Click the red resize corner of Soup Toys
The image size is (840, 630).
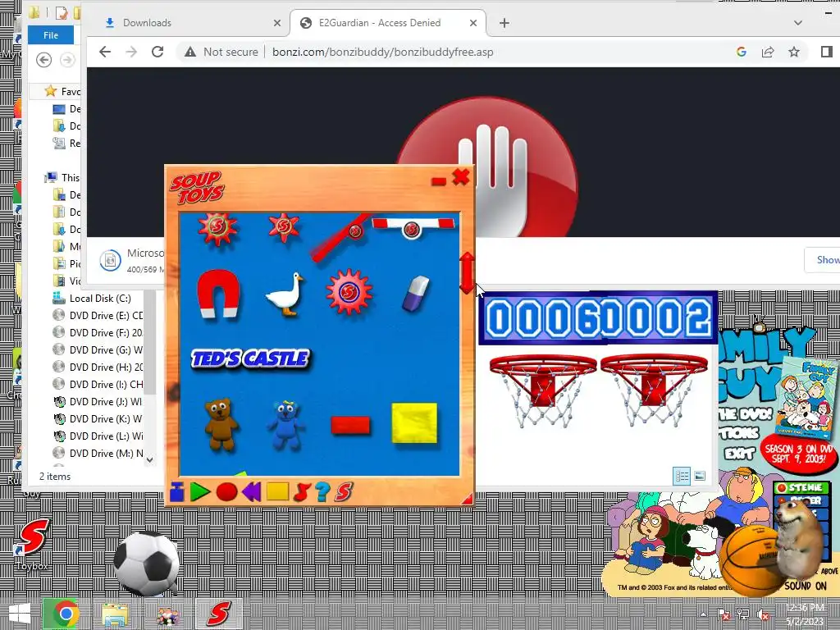[x=468, y=499]
